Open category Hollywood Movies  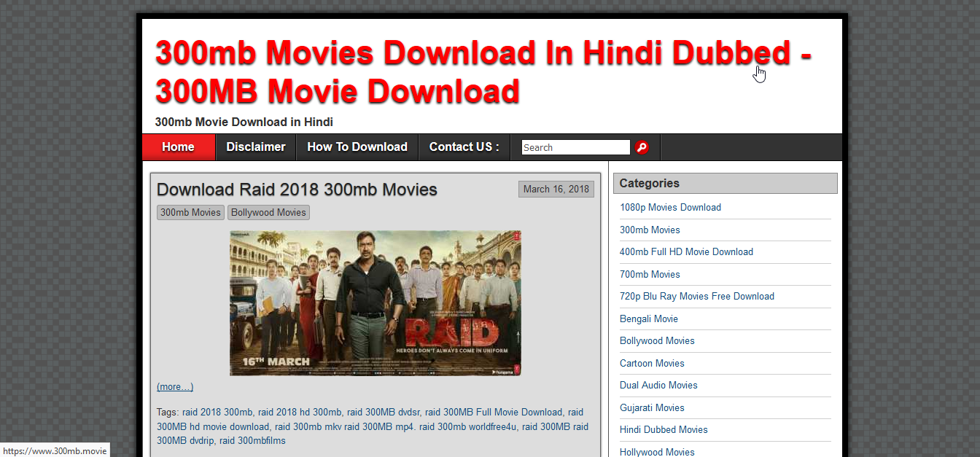657,452
